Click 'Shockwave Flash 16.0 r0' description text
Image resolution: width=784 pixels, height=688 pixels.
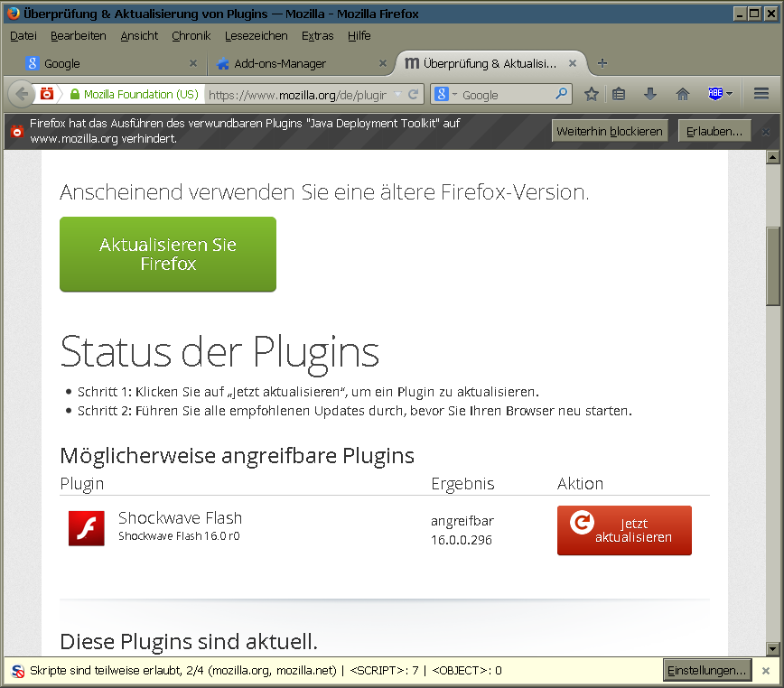pyautogui.click(x=179, y=536)
